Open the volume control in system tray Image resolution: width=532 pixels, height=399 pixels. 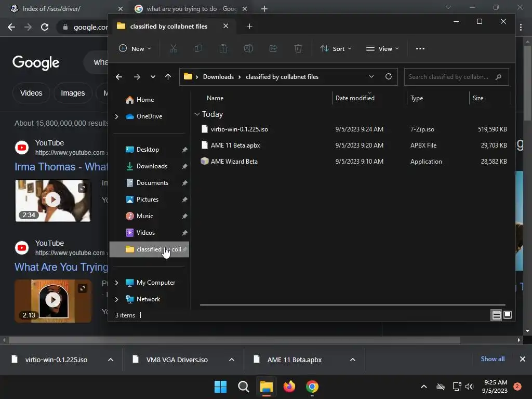coord(469,387)
